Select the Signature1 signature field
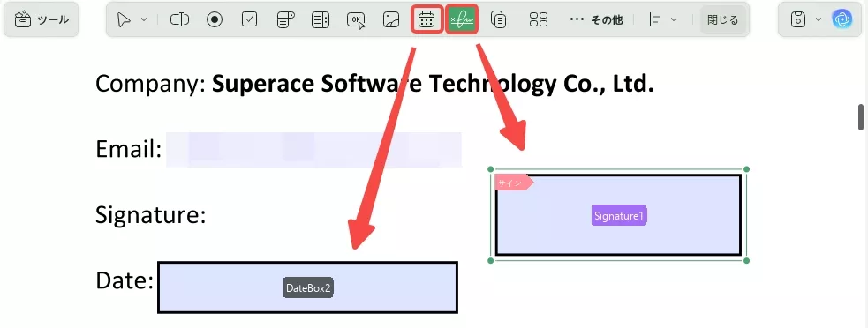868x328 pixels. point(618,215)
